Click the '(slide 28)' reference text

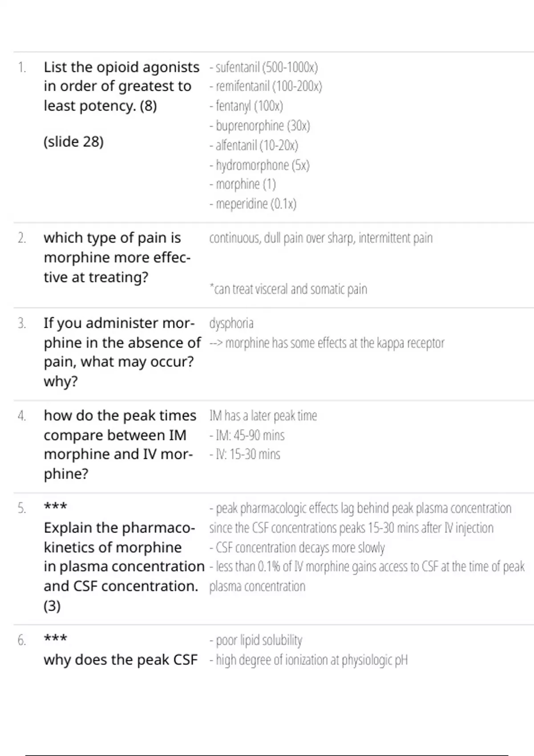(x=73, y=141)
